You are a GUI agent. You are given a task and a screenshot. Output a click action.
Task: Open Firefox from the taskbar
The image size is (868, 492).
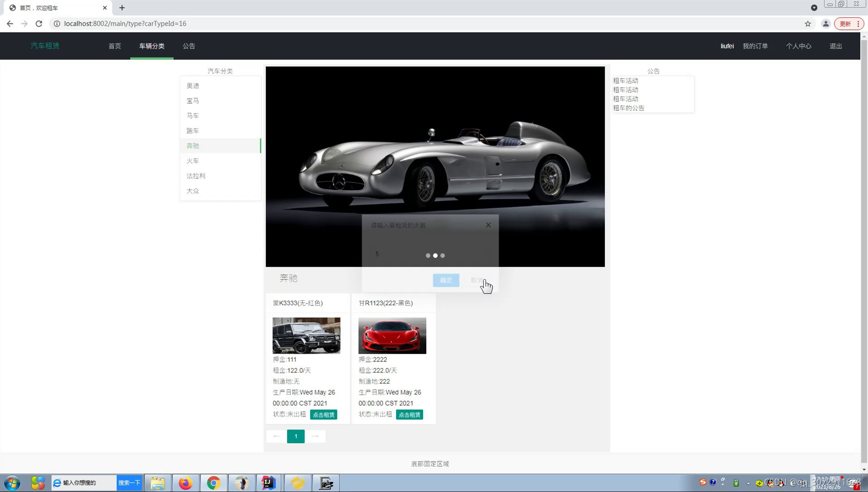point(185,483)
